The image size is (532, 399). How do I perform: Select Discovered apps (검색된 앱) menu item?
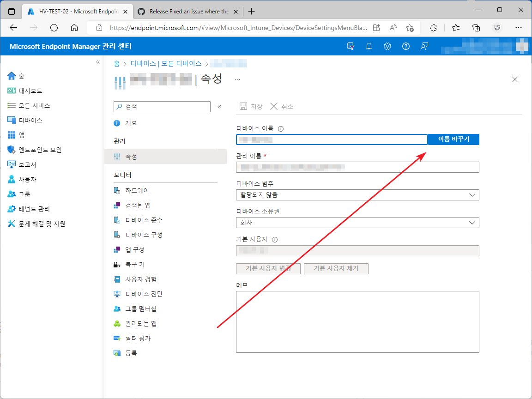[x=132, y=205]
